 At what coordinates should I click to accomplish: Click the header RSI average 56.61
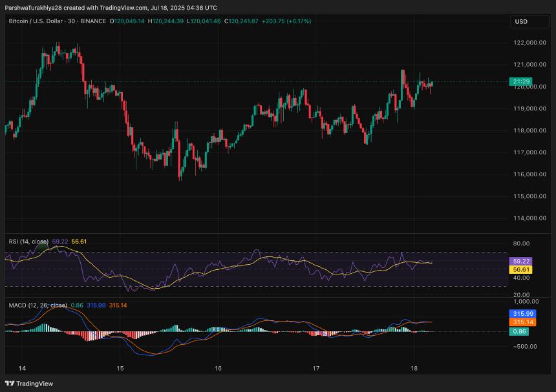click(x=79, y=242)
